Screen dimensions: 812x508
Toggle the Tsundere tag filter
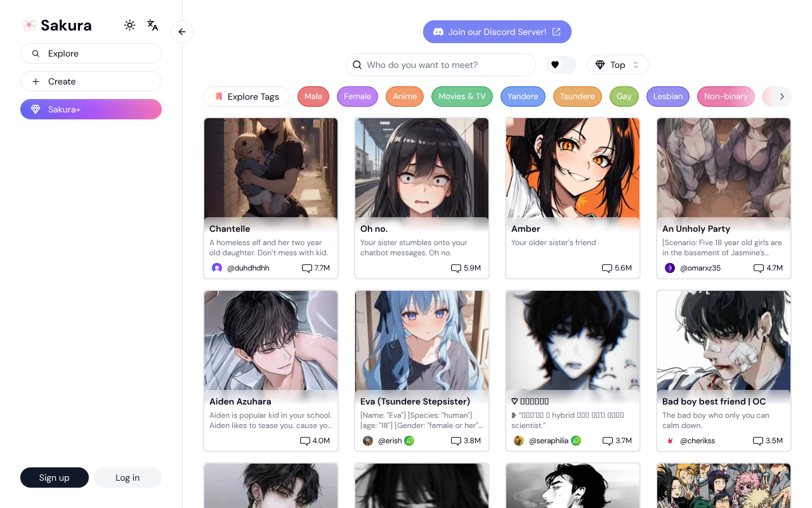coord(577,97)
